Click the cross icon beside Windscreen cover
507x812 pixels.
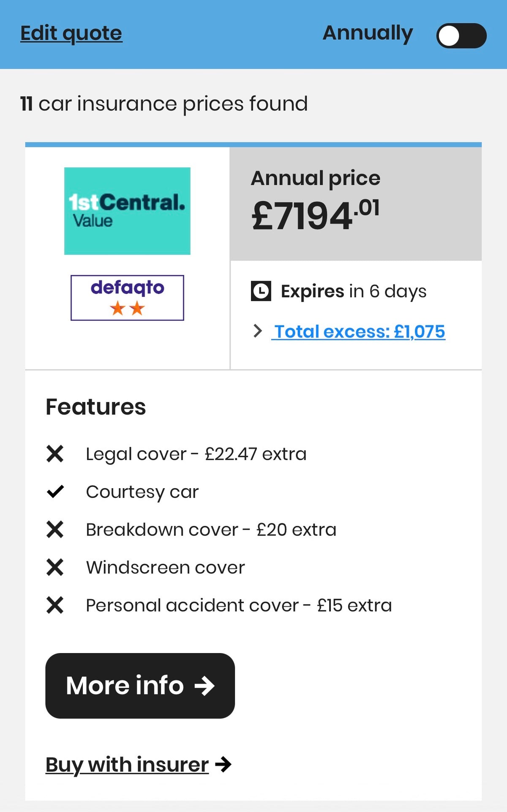(x=55, y=567)
